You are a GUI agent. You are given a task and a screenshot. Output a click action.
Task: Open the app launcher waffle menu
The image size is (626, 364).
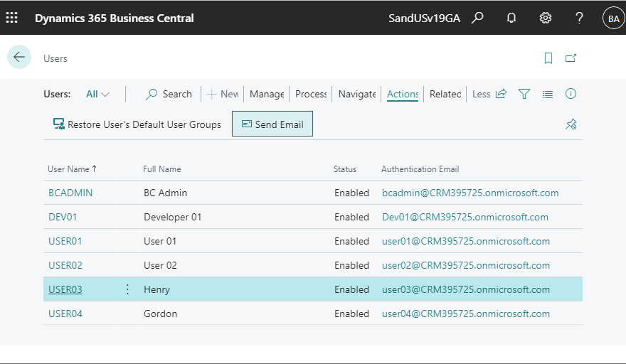(11, 18)
